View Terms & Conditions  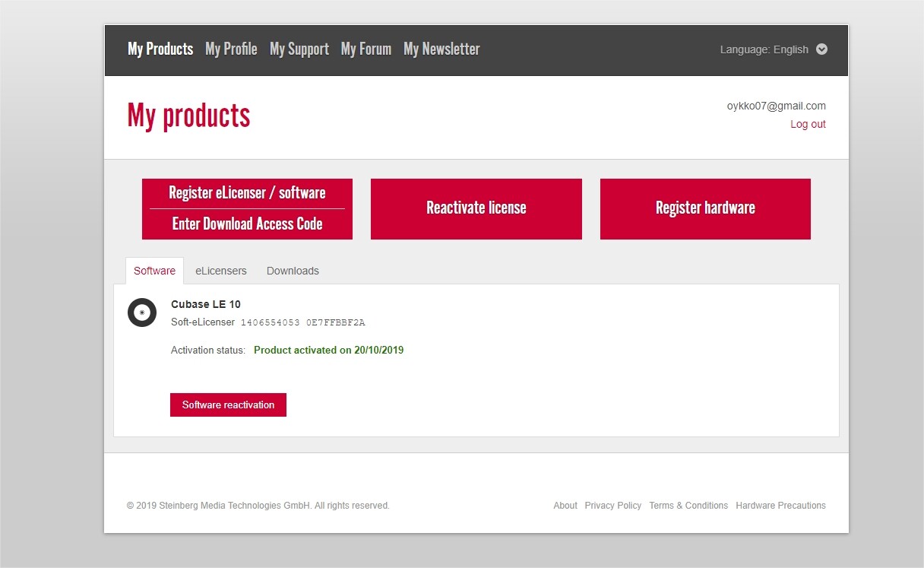click(x=688, y=506)
